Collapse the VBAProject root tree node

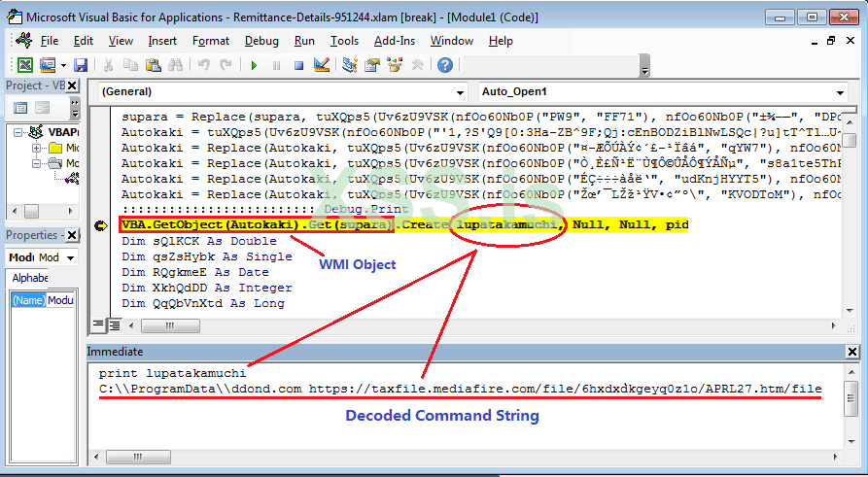point(18,133)
